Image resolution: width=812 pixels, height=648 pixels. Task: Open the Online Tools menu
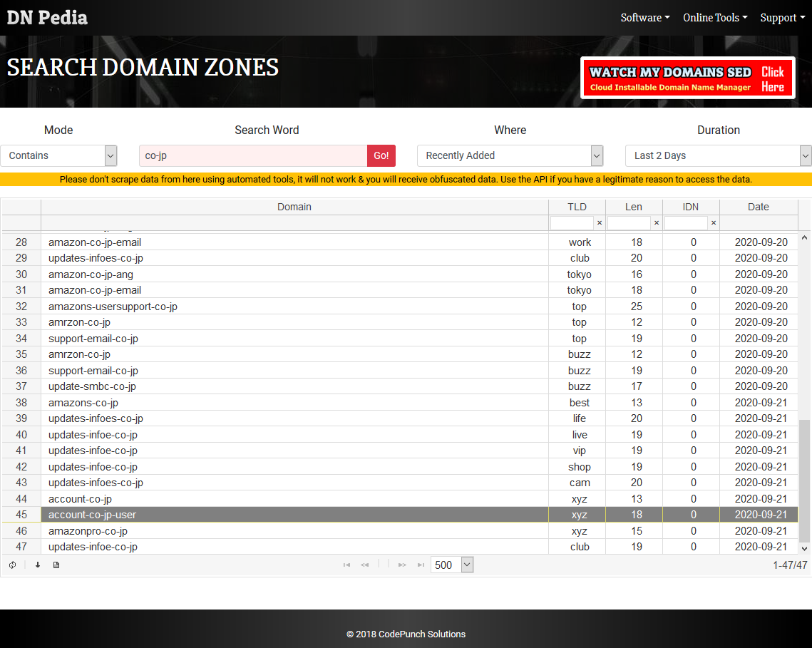(x=714, y=18)
